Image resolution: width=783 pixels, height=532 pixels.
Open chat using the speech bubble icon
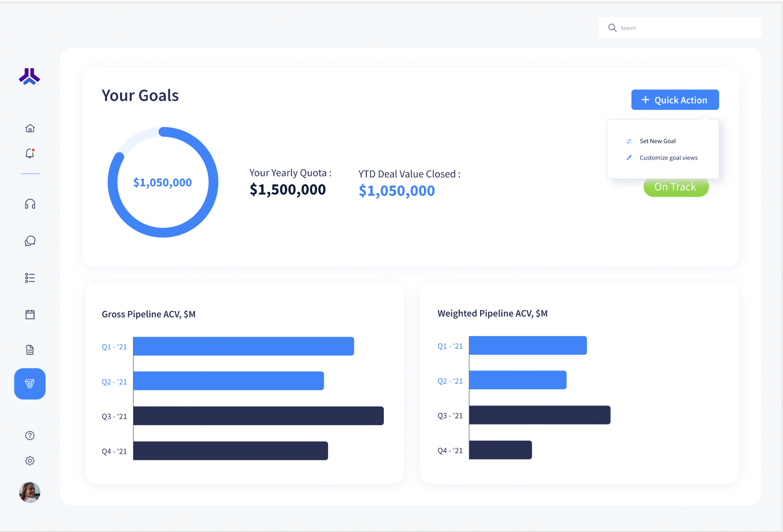tap(30, 240)
